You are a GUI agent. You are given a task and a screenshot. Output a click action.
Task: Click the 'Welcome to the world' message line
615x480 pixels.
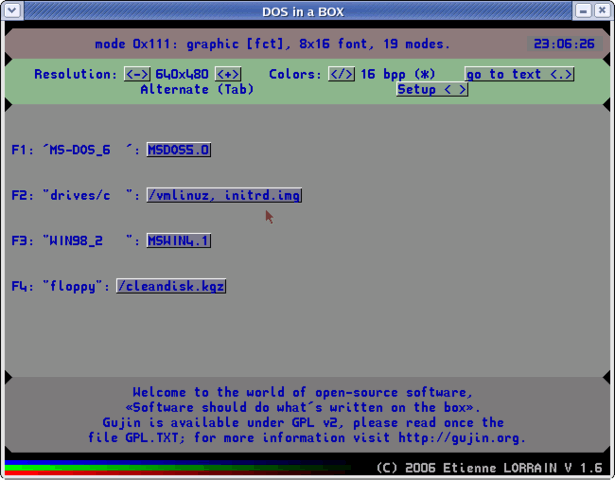(303, 392)
